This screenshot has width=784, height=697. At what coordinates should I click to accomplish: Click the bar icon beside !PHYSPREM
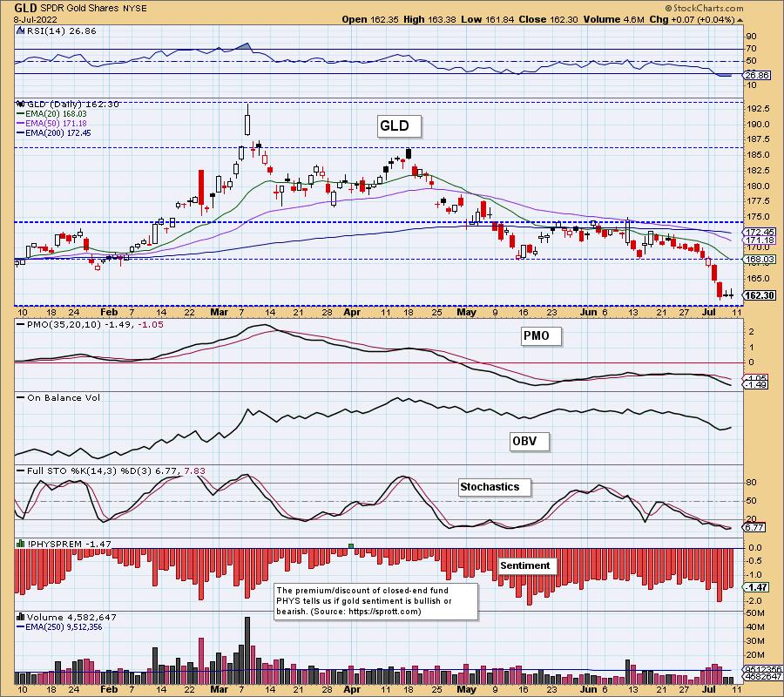(21, 544)
